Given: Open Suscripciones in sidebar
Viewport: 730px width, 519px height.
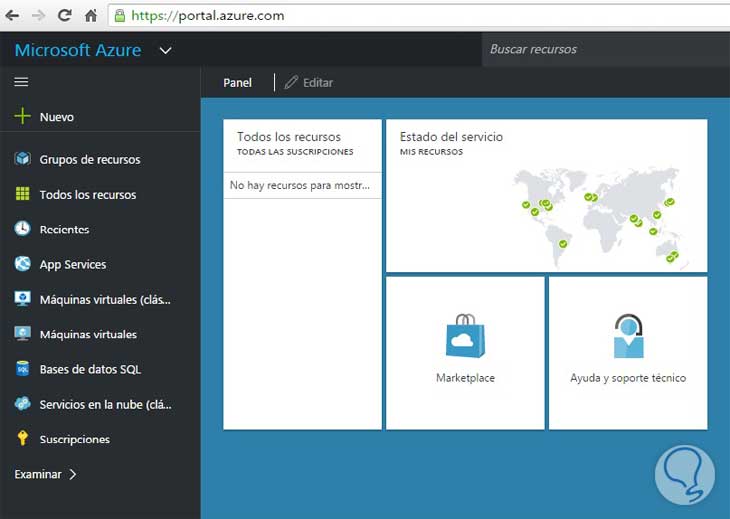Looking at the screenshot, I should pyautogui.click(x=75, y=439).
